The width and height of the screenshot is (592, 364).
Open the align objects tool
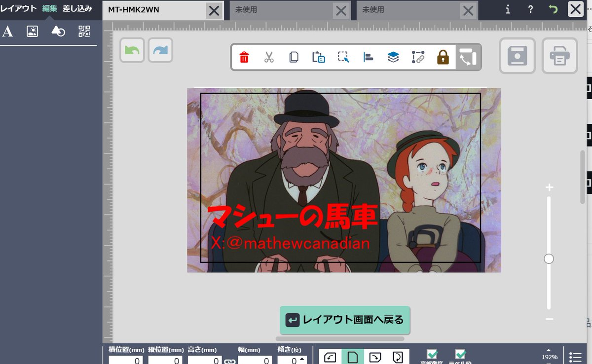click(368, 57)
